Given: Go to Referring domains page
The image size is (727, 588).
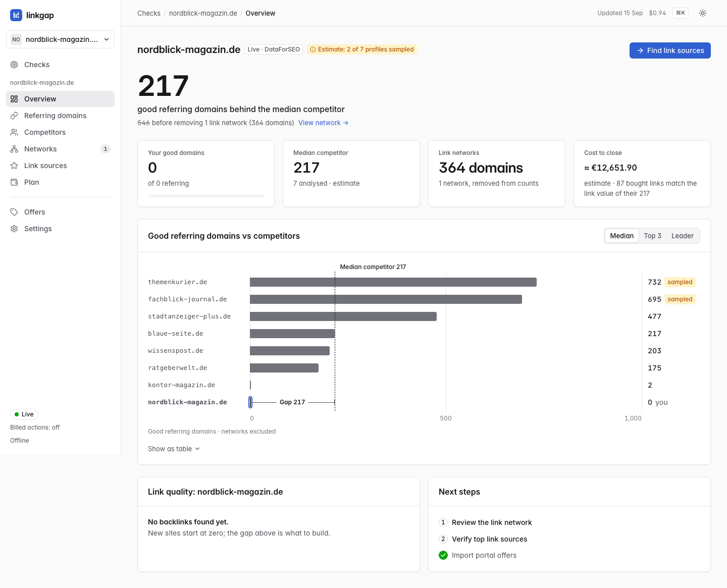Looking at the screenshot, I should [60, 116].
